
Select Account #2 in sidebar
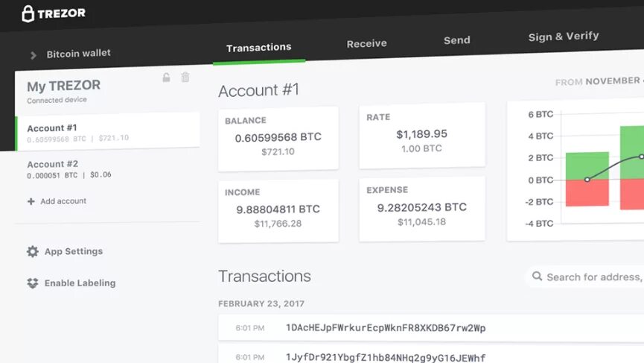pyautogui.click(x=108, y=169)
